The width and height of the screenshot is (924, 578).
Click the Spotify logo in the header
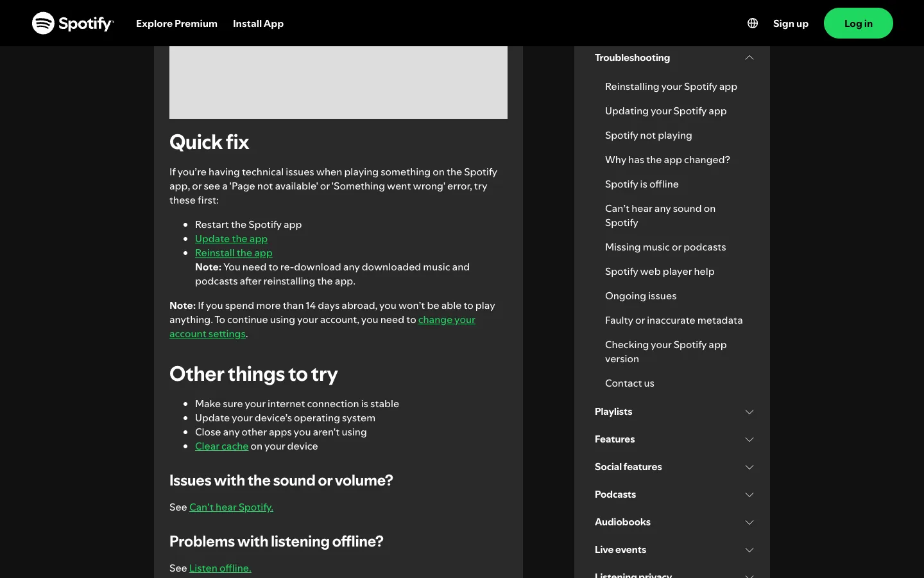pyautogui.click(x=73, y=23)
